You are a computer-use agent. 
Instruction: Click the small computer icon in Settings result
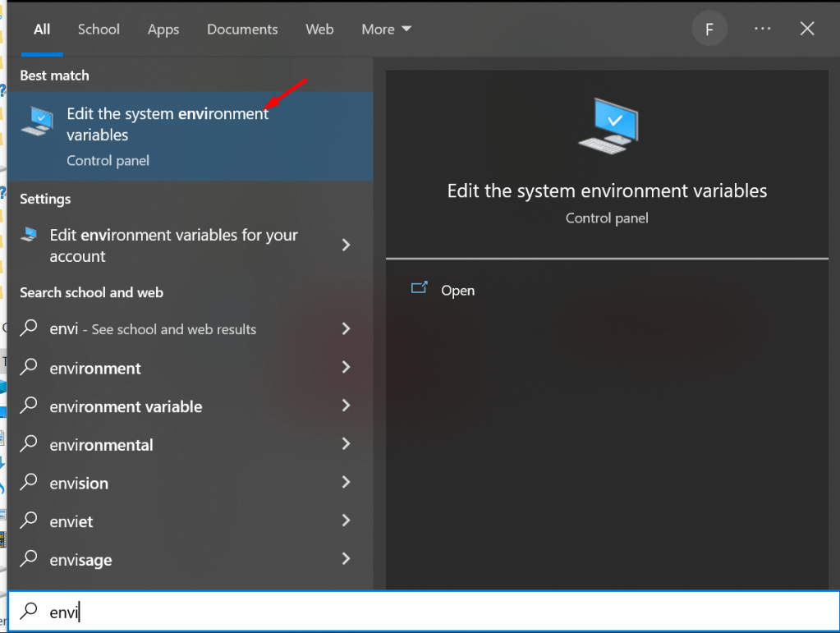30,235
